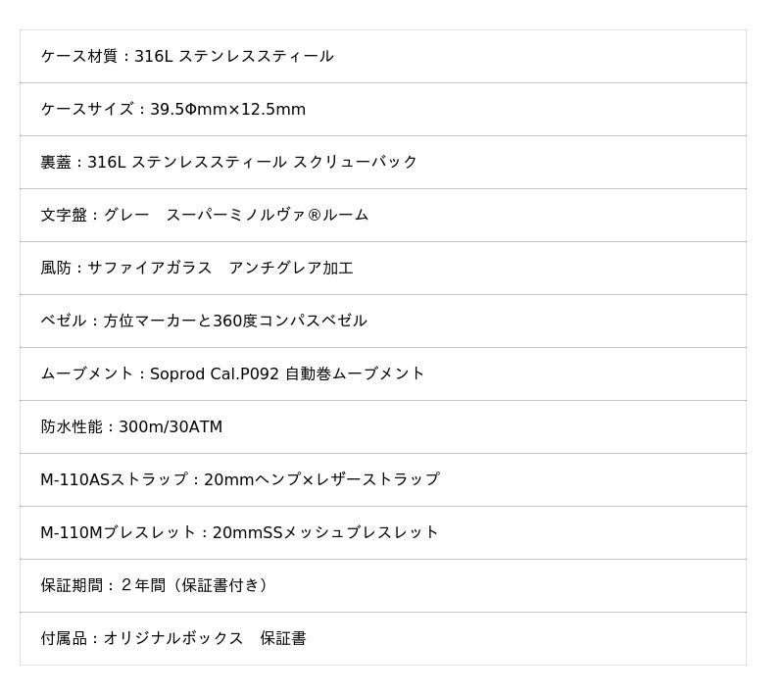This screenshot has height=695, width=784.
Task: Click the 付属品 accessories label
Action: (x=64, y=639)
